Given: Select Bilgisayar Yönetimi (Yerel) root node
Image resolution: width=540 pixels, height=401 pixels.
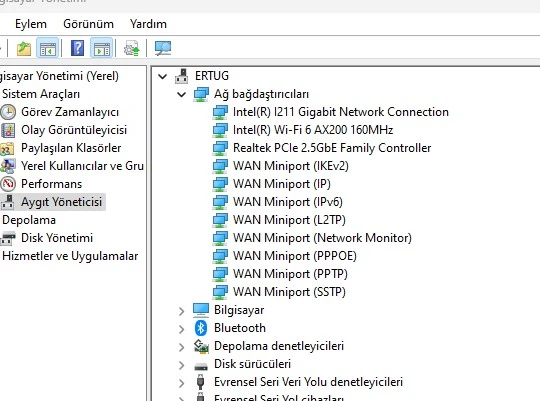Looking at the screenshot, I should pyautogui.click(x=59, y=76).
